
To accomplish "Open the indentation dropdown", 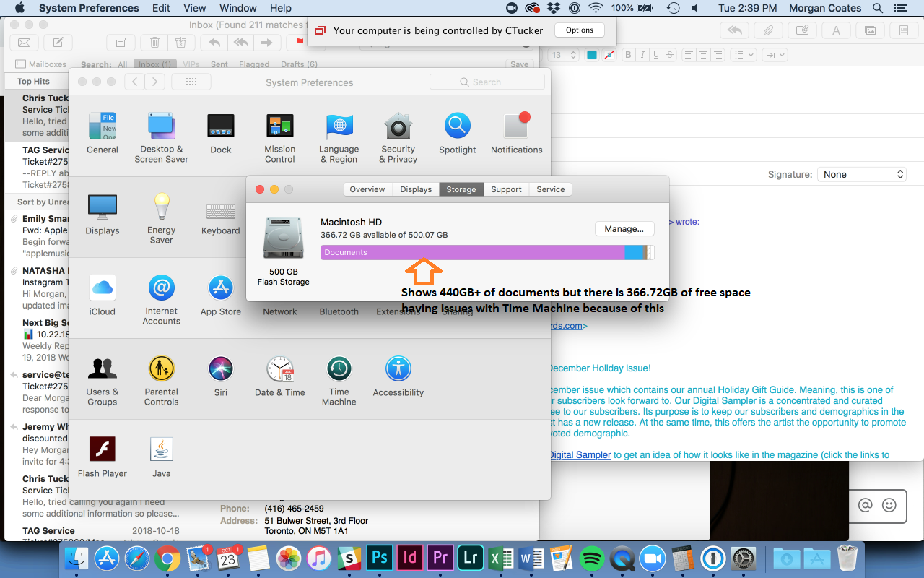I will click(775, 55).
